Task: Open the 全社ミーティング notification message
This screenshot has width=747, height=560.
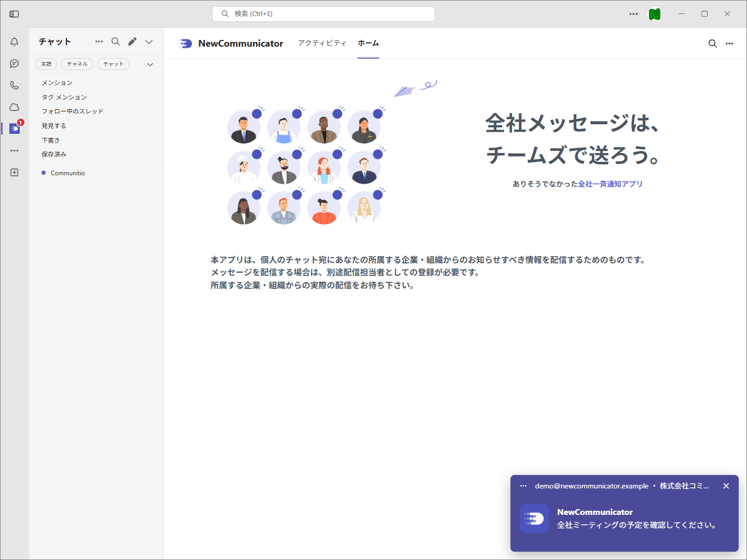Action: (x=638, y=525)
